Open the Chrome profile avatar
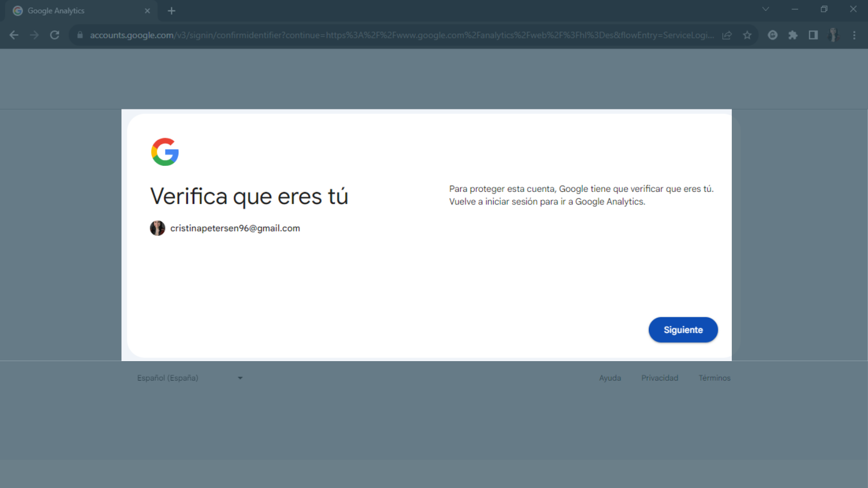Viewport: 868px width, 488px height. coord(834,35)
